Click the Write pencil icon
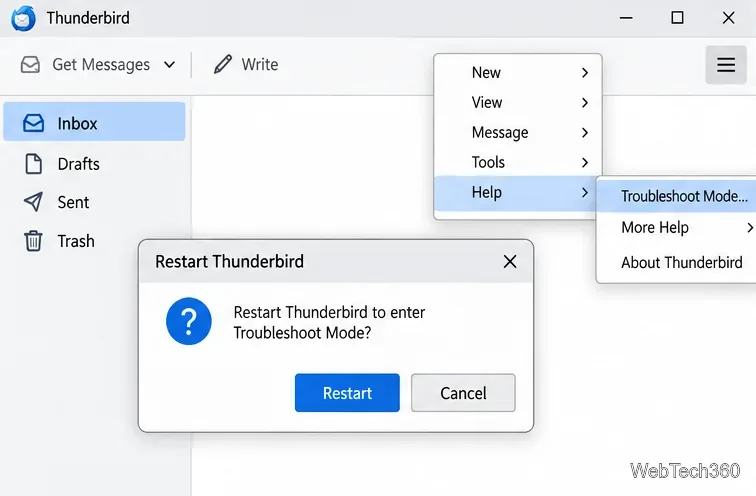This screenshot has width=756, height=496. click(223, 64)
